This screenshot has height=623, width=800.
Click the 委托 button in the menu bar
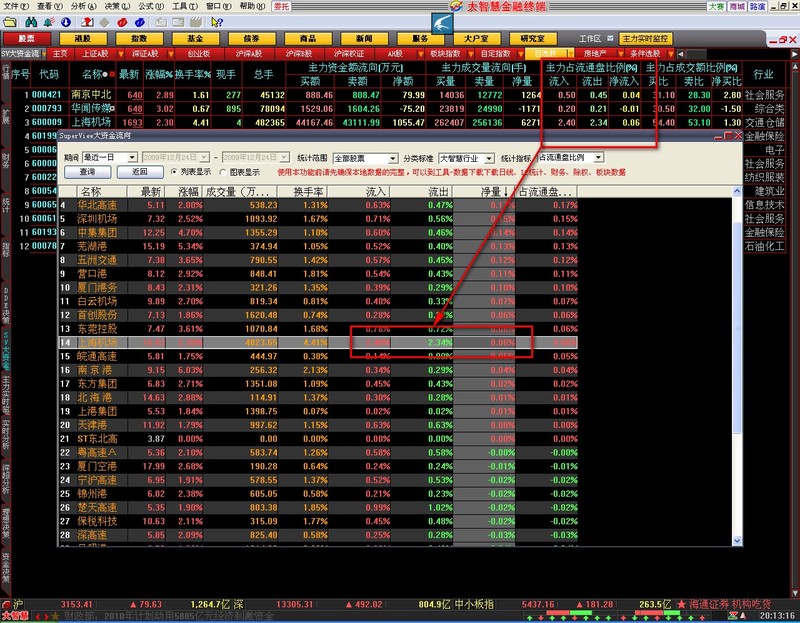282,6
